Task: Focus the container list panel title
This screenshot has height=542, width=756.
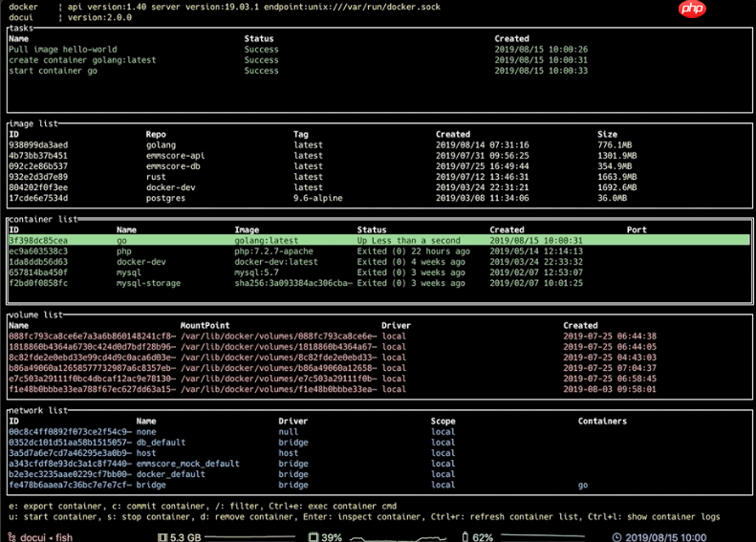Action: (43, 219)
